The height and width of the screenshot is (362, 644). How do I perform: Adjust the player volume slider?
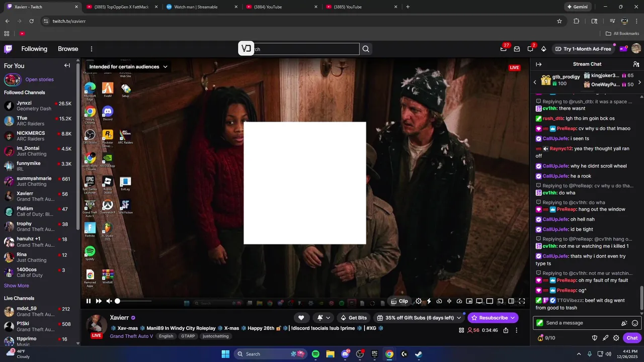133,301
